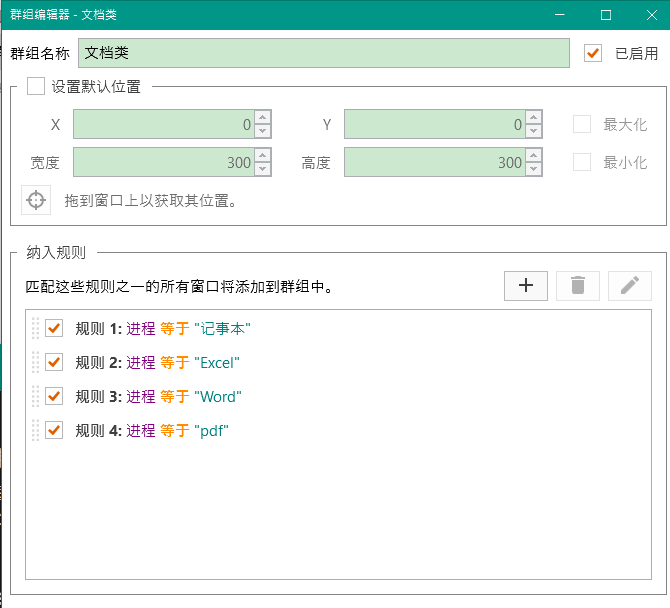Maximize the group editor window
Viewport: 670px width, 608px height.
point(606,15)
